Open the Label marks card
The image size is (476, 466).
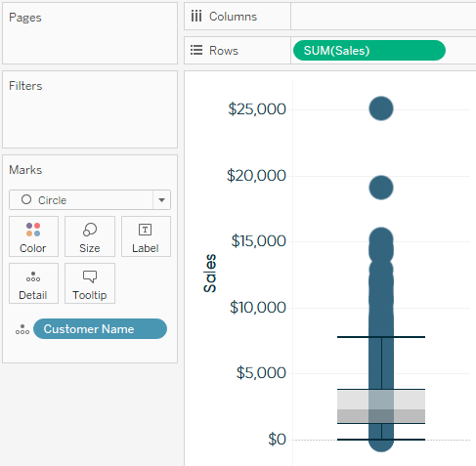pyautogui.click(x=146, y=236)
